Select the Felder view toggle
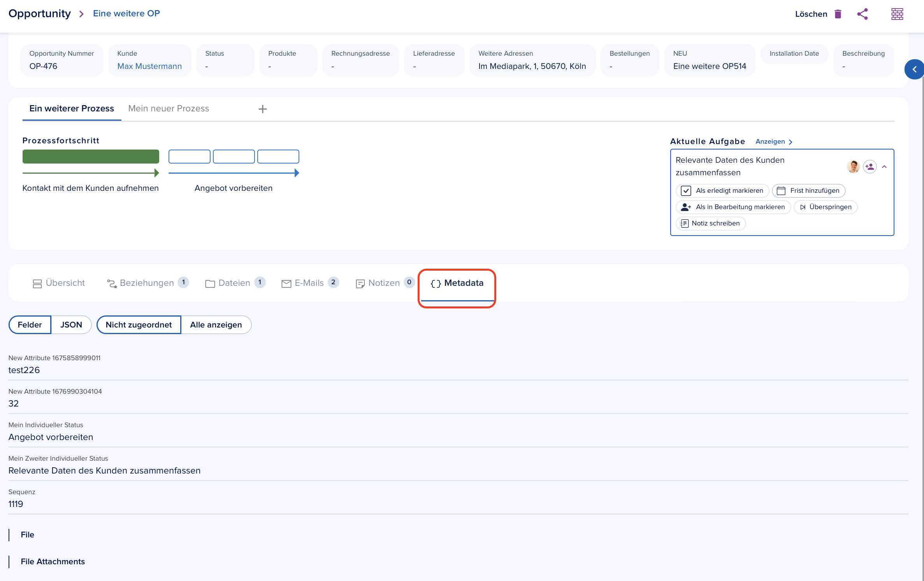This screenshot has width=924, height=581. click(x=30, y=325)
